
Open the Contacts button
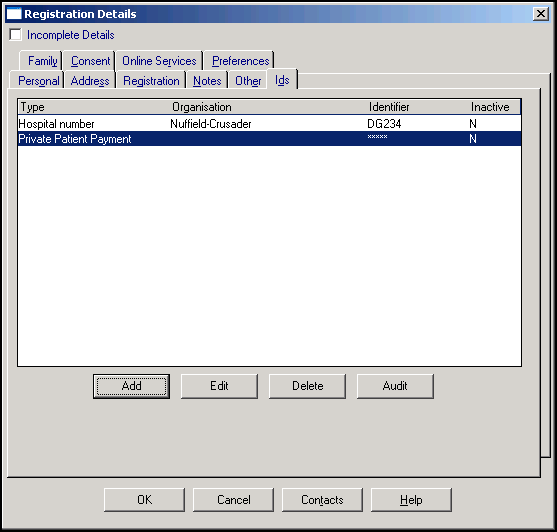point(322,500)
